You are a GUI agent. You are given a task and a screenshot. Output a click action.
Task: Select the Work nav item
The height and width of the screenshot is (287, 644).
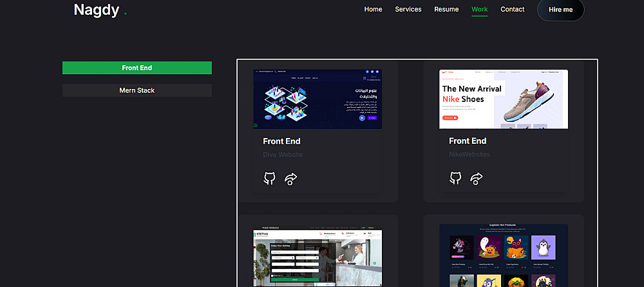click(480, 9)
